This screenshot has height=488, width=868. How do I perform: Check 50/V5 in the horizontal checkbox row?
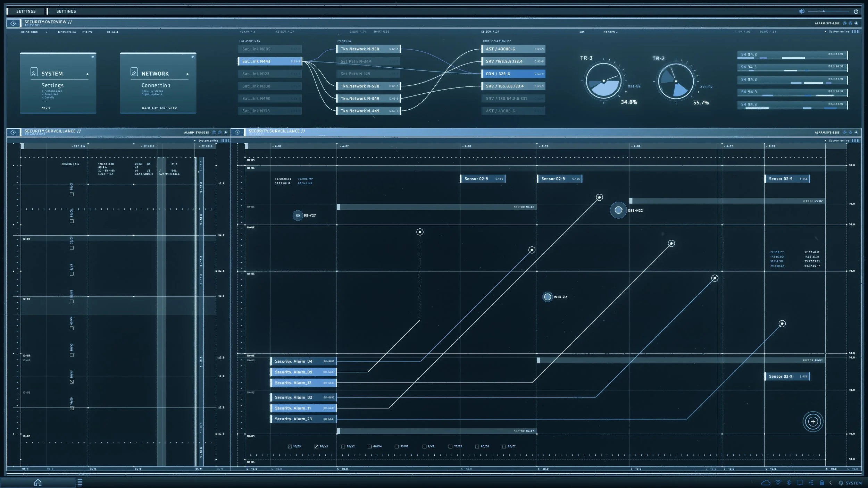tap(397, 446)
